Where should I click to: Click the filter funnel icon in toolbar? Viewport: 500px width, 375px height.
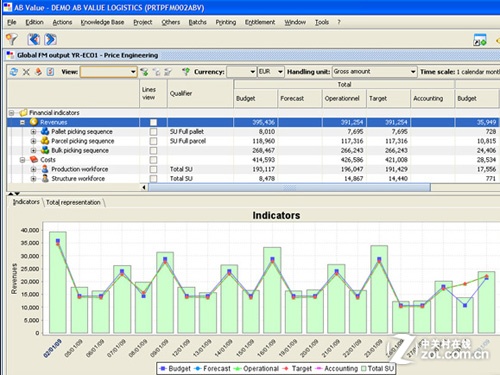tap(12, 39)
